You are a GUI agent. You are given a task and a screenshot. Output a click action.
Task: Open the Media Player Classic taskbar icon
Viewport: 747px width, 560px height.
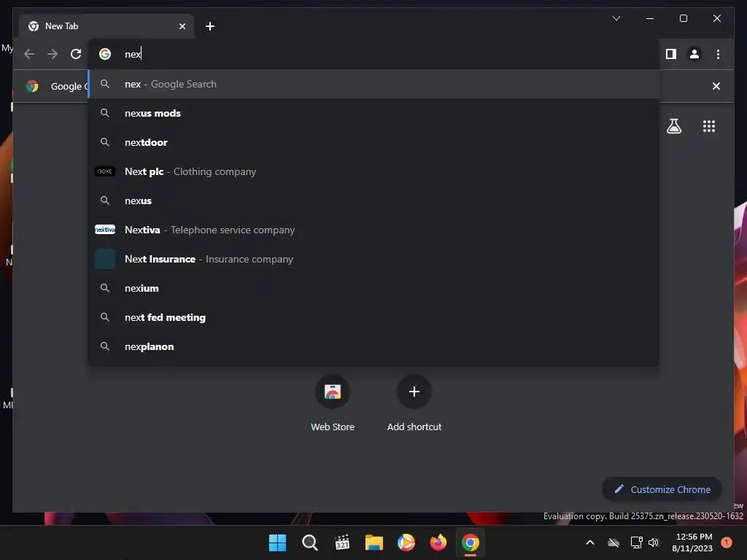tap(341, 542)
